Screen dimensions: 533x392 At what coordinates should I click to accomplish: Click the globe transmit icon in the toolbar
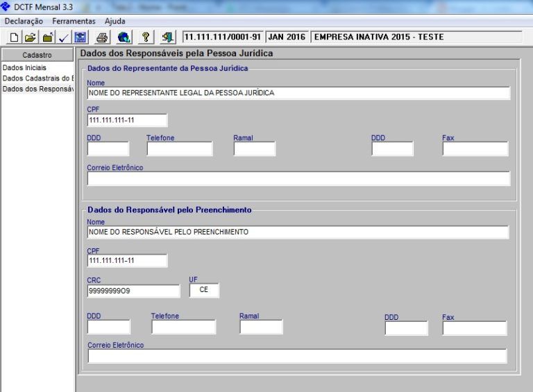pyautogui.click(x=124, y=37)
